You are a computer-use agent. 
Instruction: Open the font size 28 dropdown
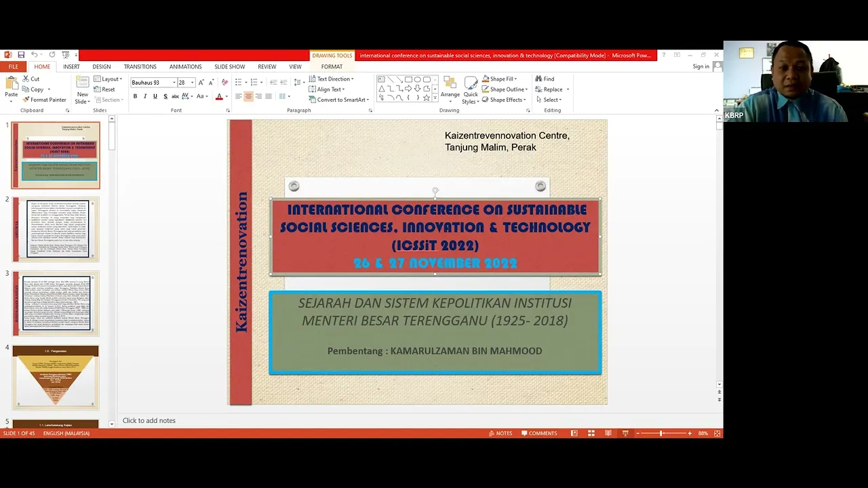click(192, 83)
